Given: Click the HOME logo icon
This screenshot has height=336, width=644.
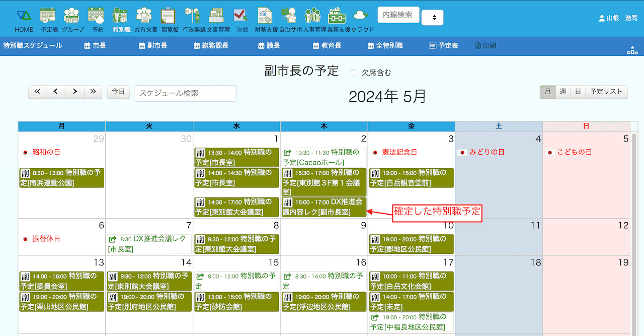Looking at the screenshot, I should [x=24, y=16].
